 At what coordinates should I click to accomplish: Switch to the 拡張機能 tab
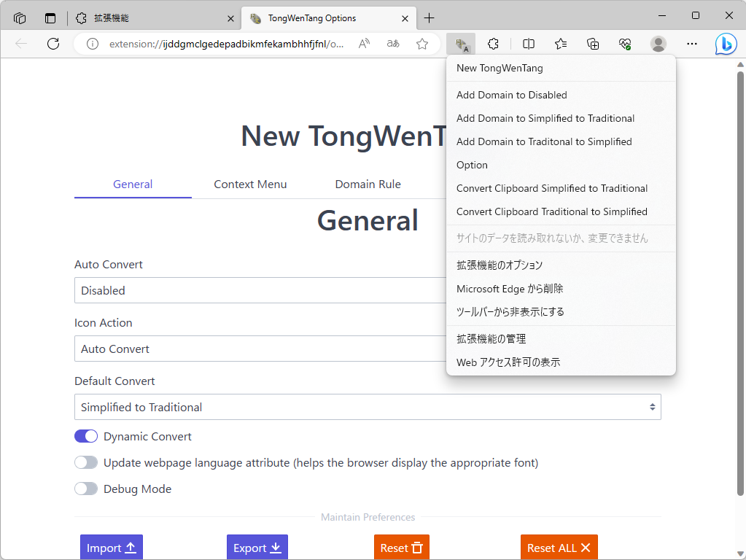[154, 18]
